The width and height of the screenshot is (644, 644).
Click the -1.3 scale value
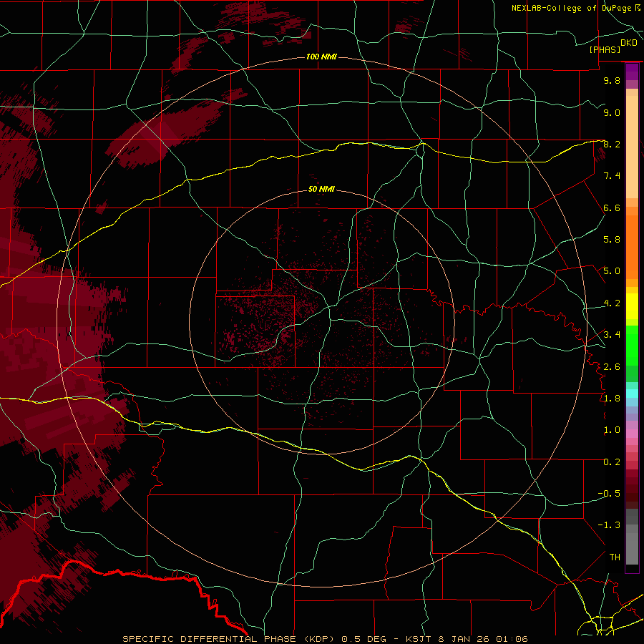[609, 525]
